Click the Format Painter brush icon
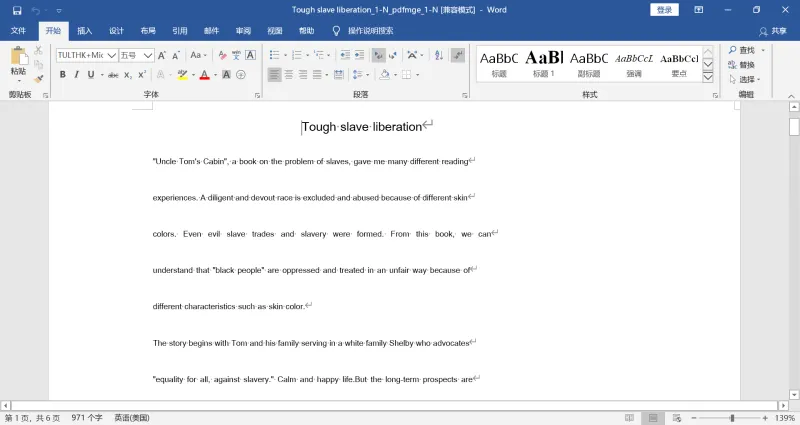Screen dimensions: 800x425 (38, 79)
